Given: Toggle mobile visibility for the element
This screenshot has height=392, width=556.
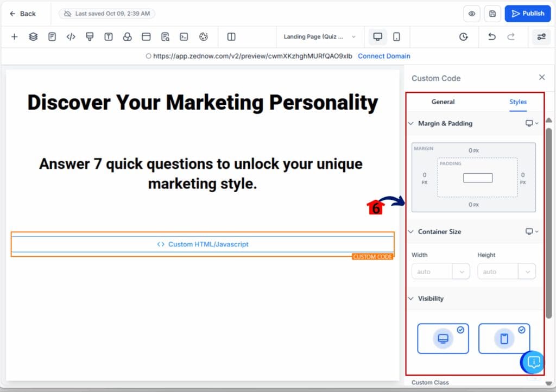Looking at the screenshot, I should (x=504, y=338).
